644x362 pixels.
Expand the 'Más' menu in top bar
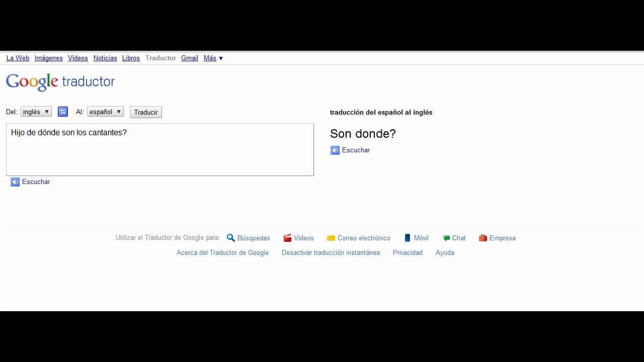pyautogui.click(x=213, y=58)
